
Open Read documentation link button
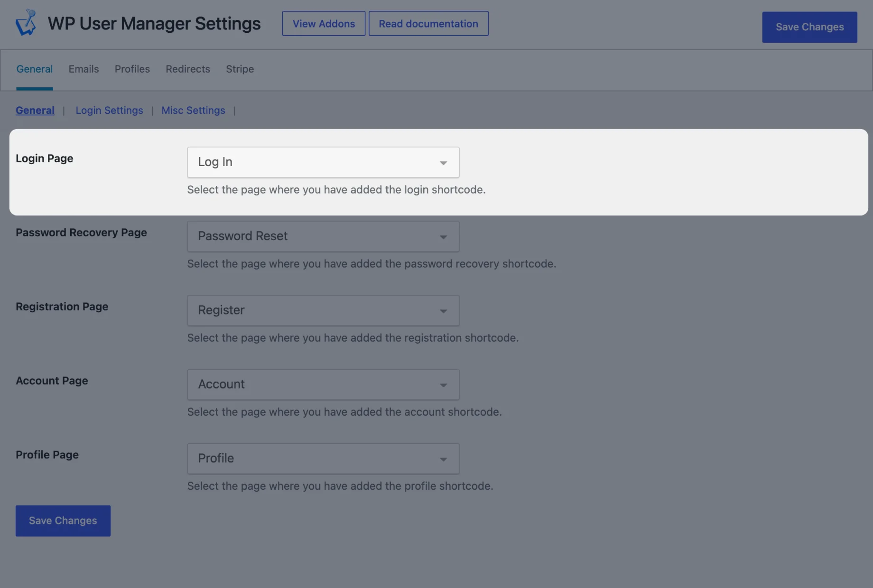428,23
